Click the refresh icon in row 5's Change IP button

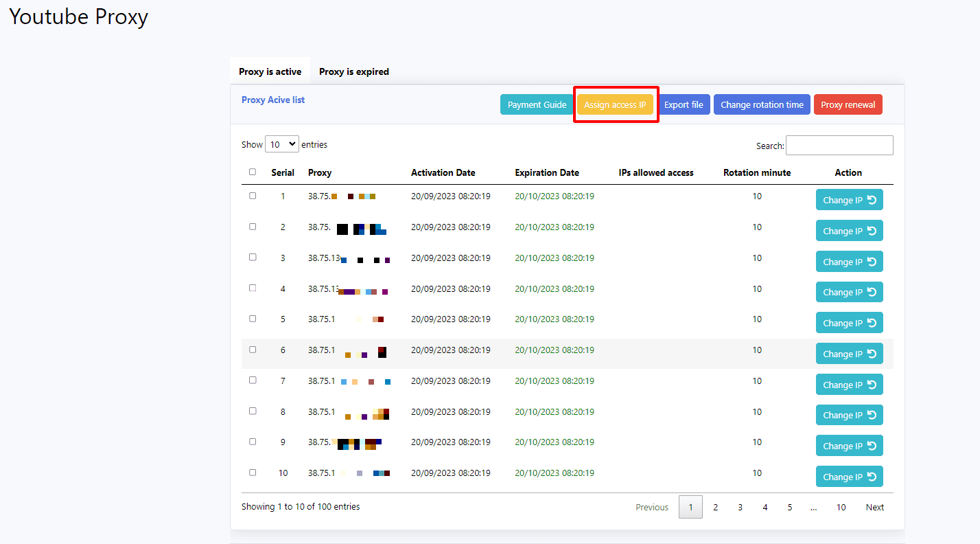point(872,323)
